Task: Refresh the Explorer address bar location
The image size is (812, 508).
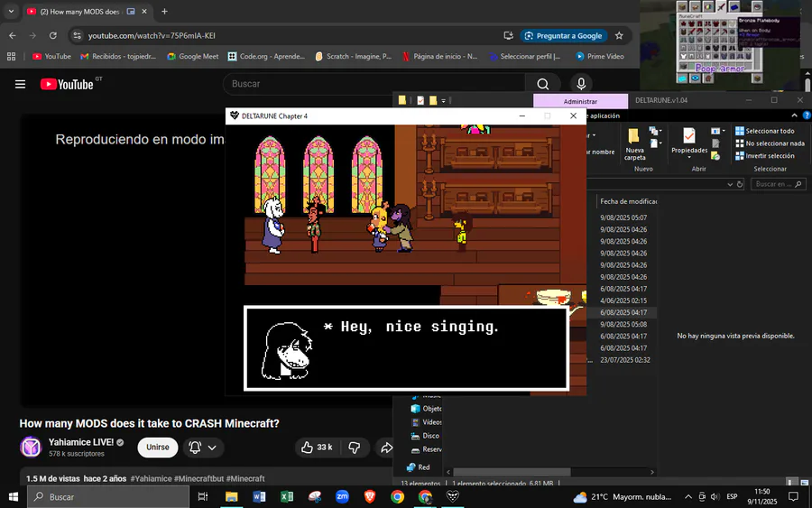Action: pos(740,184)
